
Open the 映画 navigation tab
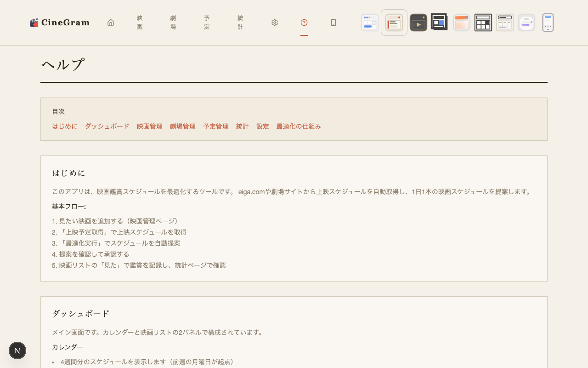(140, 23)
